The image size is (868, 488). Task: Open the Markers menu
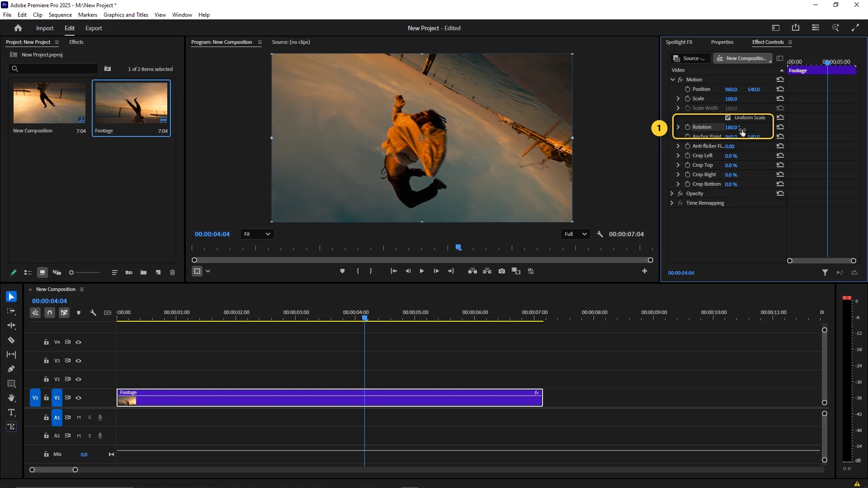coord(87,15)
